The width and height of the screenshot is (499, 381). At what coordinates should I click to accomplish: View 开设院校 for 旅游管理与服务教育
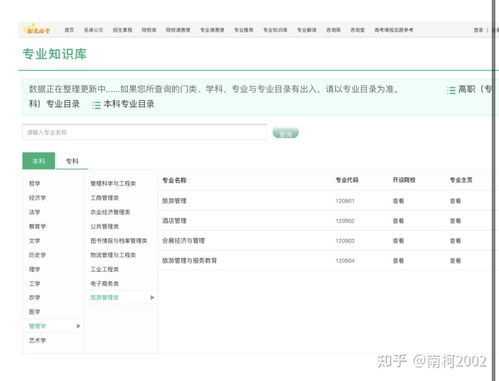click(x=398, y=261)
